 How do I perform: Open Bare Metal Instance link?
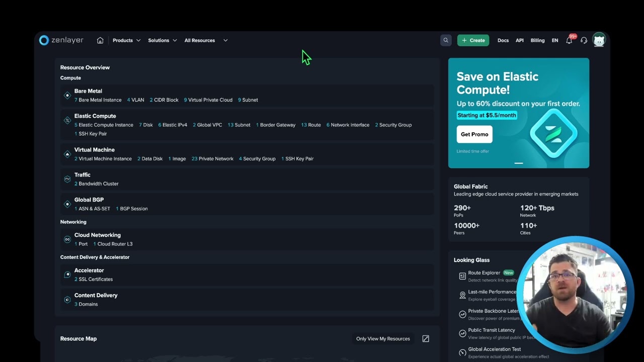coord(98,100)
